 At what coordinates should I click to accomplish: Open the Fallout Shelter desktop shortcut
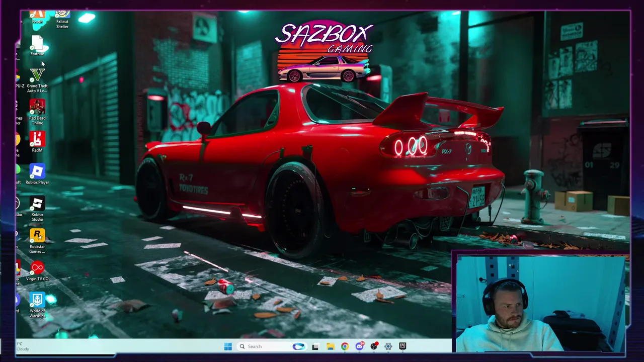(x=62, y=19)
